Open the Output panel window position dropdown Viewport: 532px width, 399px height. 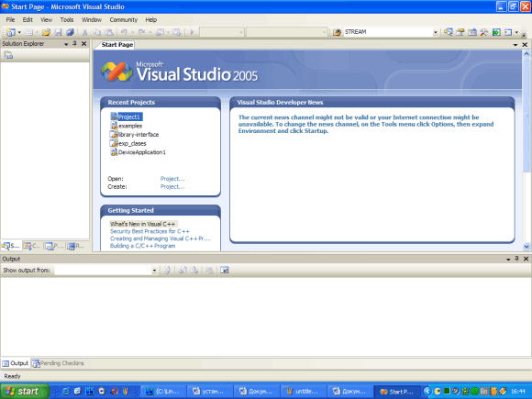(508, 259)
